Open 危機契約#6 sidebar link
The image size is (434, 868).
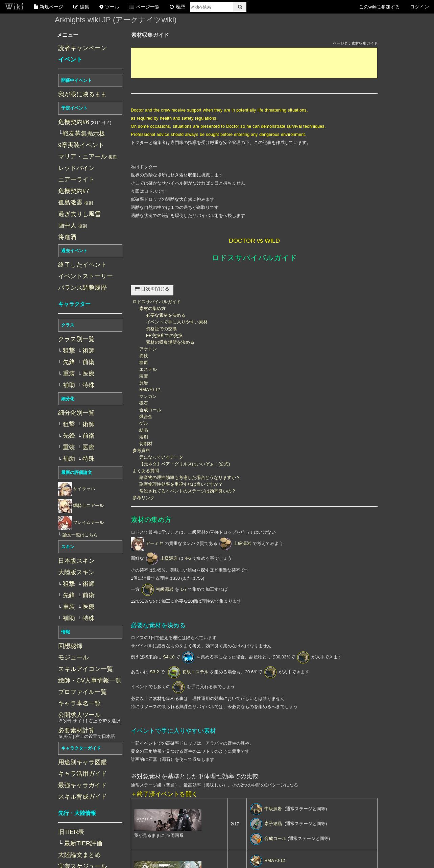click(x=74, y=122)
